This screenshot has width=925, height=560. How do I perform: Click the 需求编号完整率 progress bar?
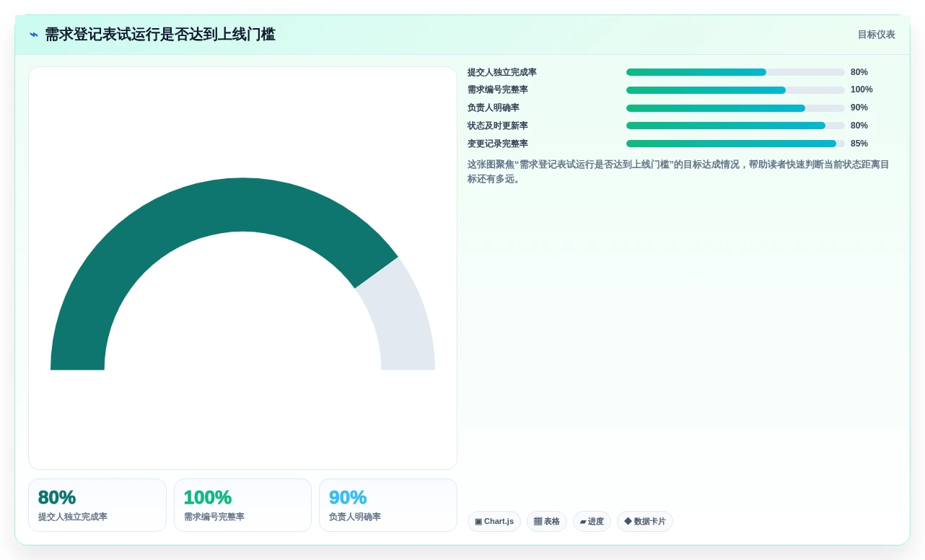pos(735,90)
